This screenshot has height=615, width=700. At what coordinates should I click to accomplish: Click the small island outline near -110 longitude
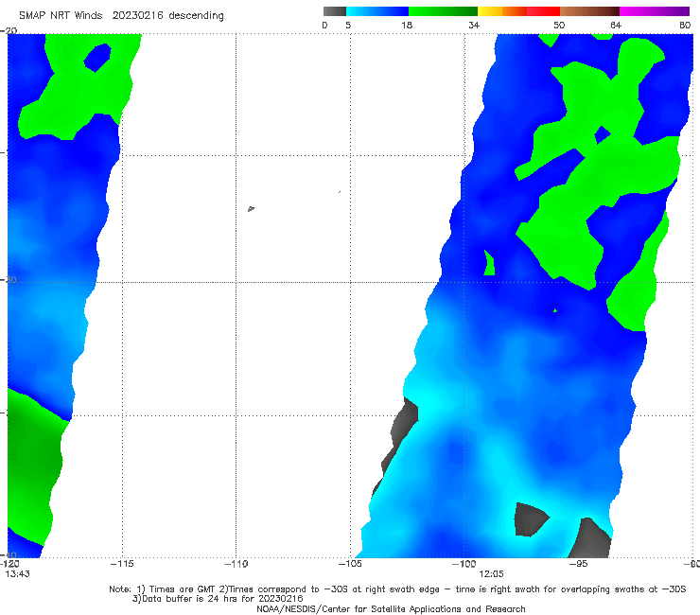pyautogui.click(x=251, y=208)
